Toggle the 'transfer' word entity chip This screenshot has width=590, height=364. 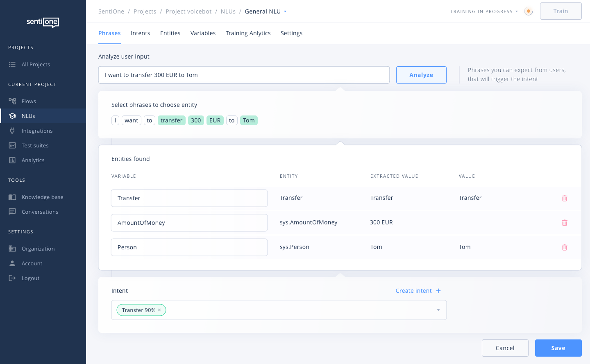point(171,120)
